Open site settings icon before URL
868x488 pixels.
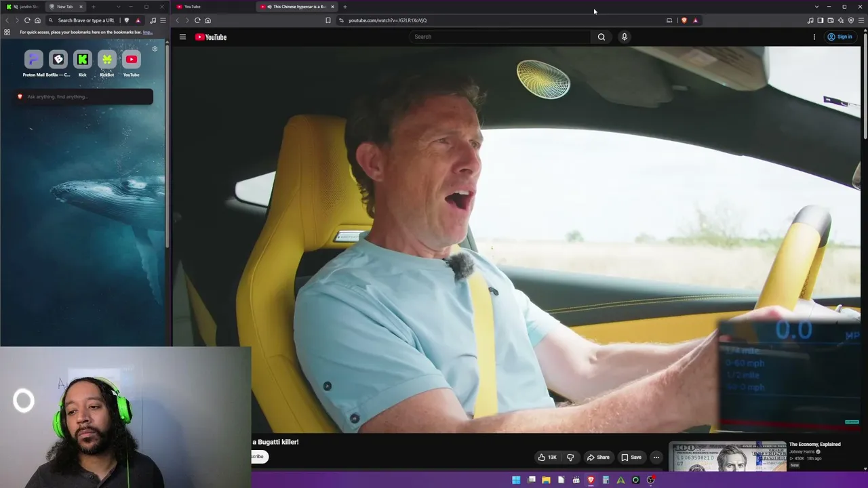point(341,20)
